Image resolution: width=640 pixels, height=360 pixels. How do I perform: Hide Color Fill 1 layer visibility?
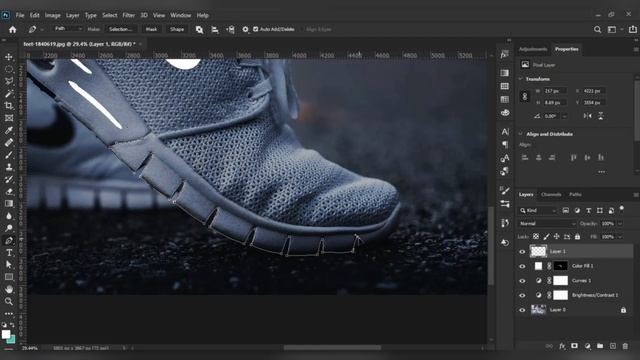tap(522, 266)
